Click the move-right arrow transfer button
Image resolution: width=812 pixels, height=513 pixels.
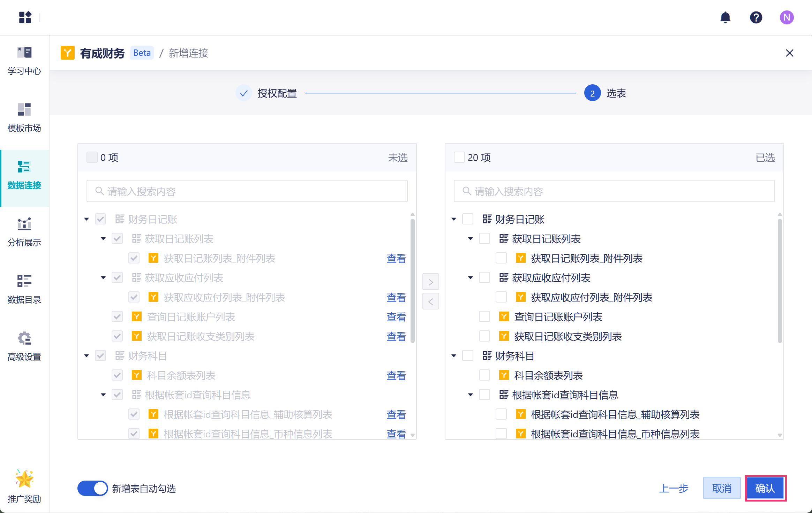tap(431, 282)
